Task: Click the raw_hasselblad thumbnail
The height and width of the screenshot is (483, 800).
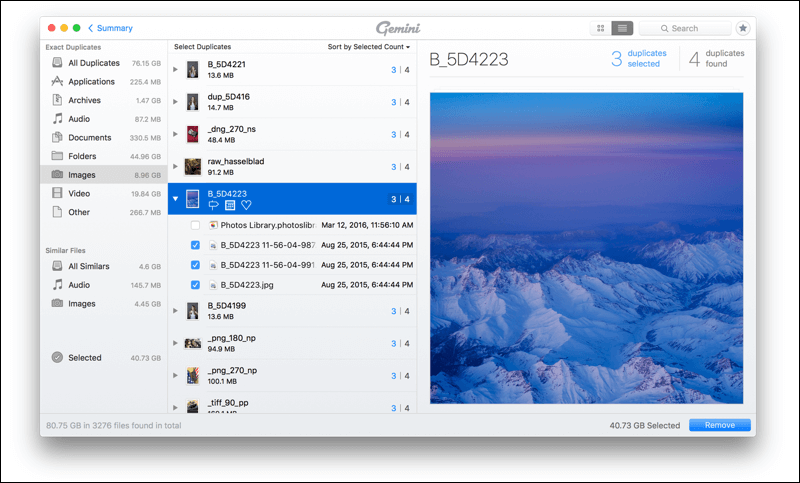Action: 192,166
